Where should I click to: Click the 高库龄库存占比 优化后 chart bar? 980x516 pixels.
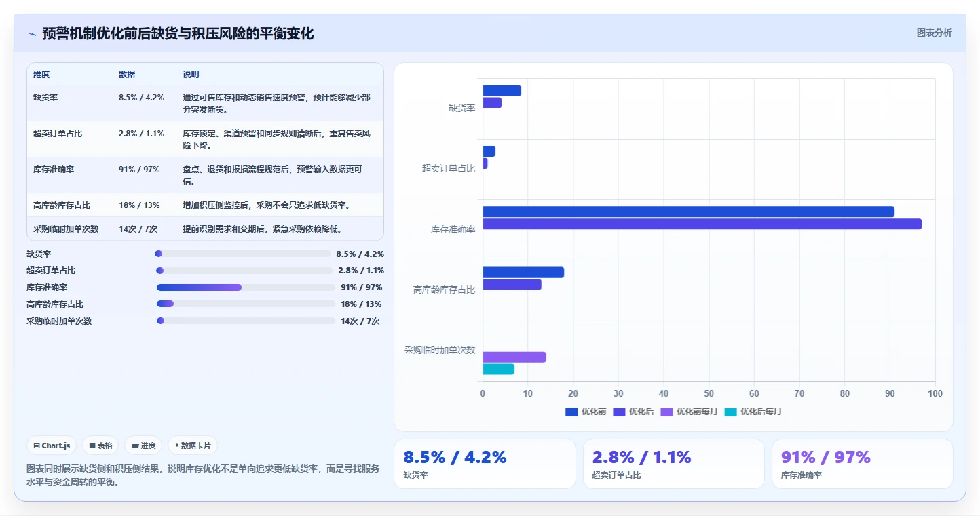pyautogui.click(x=512, y=285)
